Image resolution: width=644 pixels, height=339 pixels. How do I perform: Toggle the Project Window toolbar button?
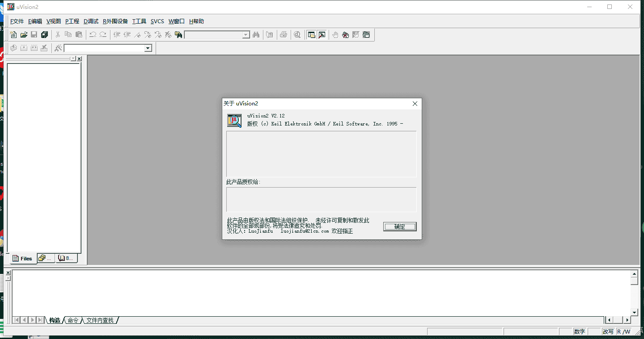[x=311, y=35]
